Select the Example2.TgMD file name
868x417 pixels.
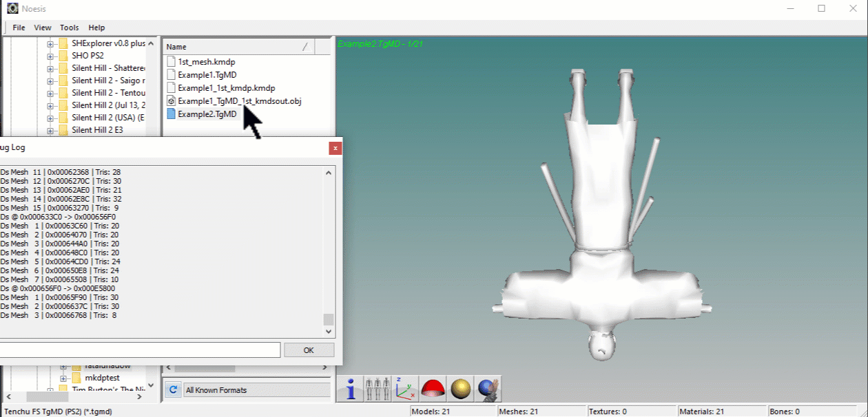[x=207, y=114]
